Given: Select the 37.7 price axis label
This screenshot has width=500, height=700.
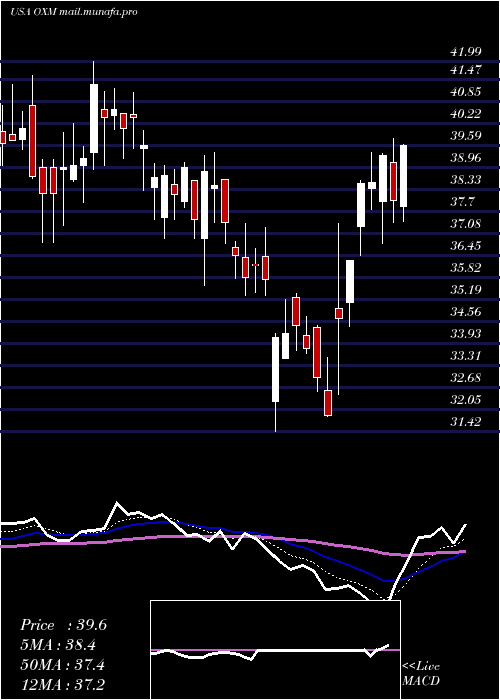Looking at the screenshot, I should (x=463, y=202).
